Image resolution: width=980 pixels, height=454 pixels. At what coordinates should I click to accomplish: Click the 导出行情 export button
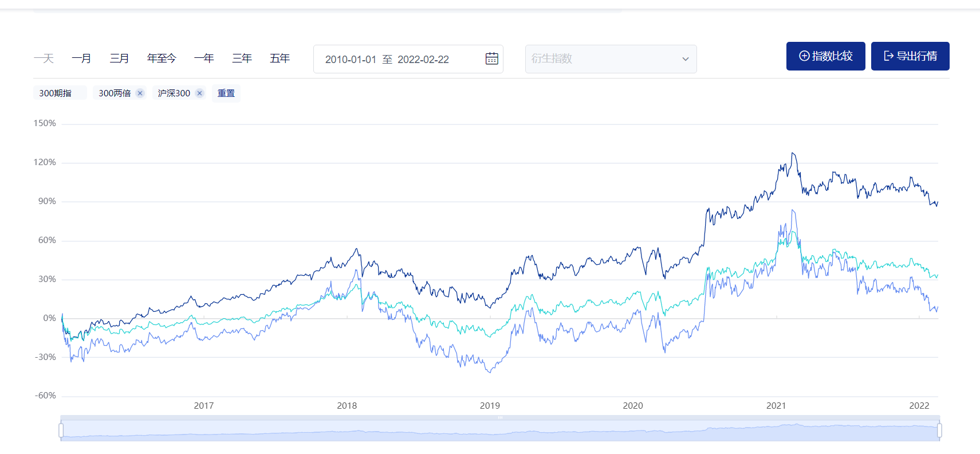pos(910,56)
